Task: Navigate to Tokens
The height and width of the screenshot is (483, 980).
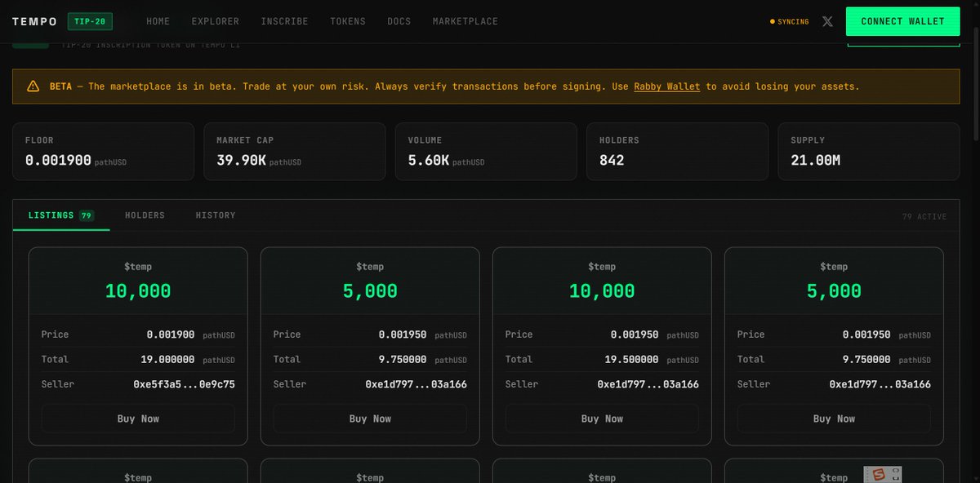Action: [348, 21]
